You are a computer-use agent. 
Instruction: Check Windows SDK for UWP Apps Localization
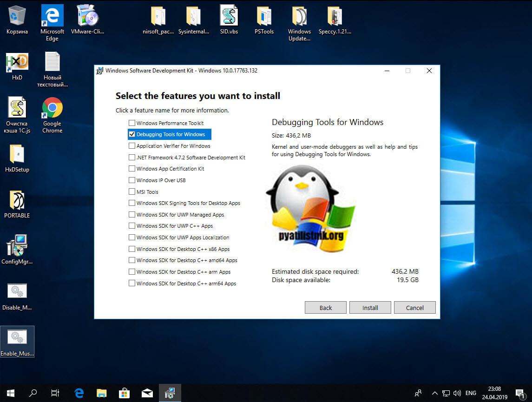click(x=132, y=237)
